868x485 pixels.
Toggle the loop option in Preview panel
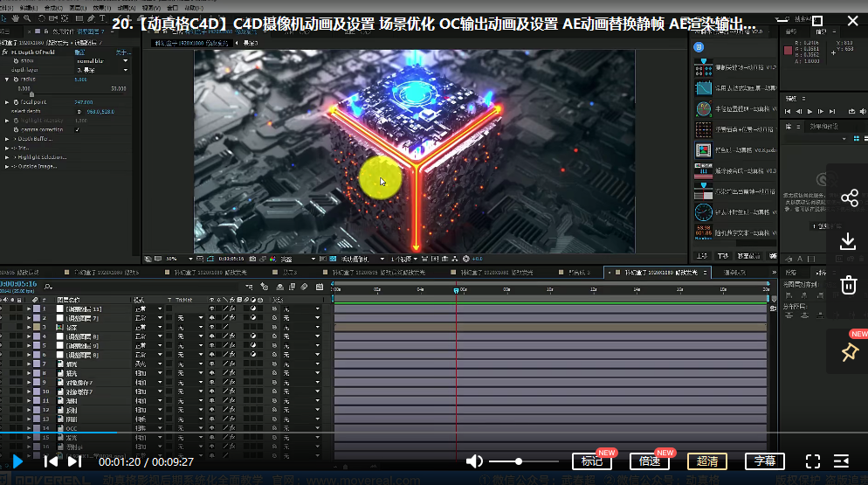851,111
